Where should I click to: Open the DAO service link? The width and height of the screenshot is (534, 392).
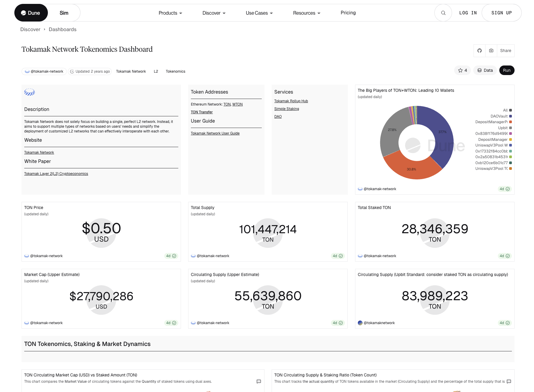(x=278, y=117)
